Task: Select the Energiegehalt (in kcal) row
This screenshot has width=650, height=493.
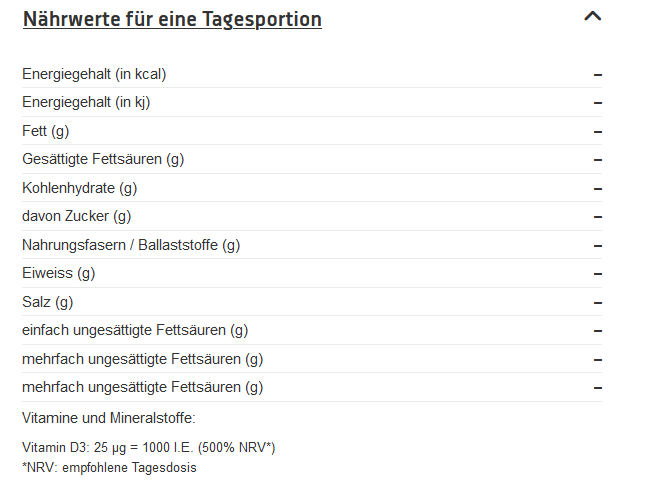Action: [312, 74]
